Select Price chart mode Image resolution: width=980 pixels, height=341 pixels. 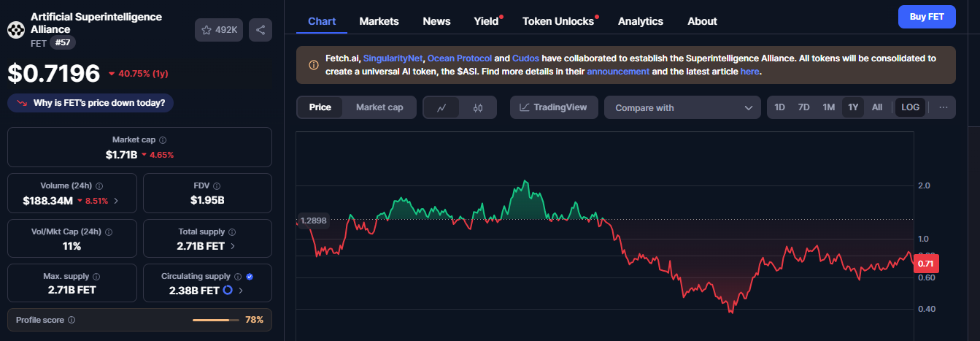(320, 107)
